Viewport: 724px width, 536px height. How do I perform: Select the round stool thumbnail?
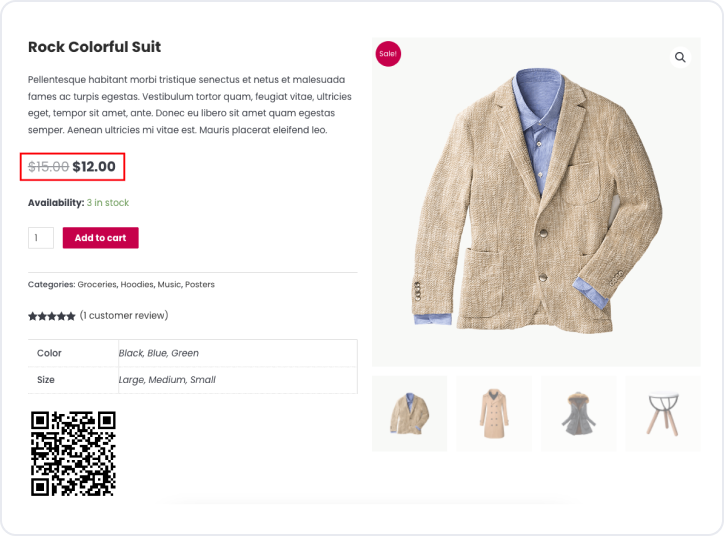[663, 413]
